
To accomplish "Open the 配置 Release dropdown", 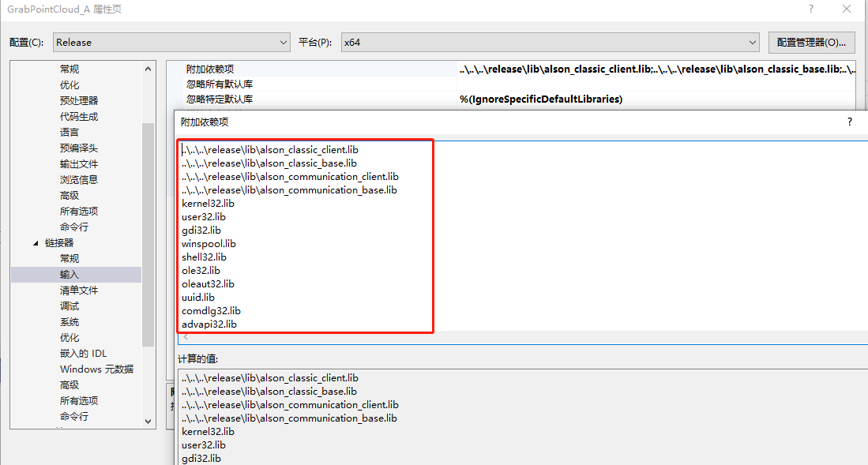I will click(284, 43).
